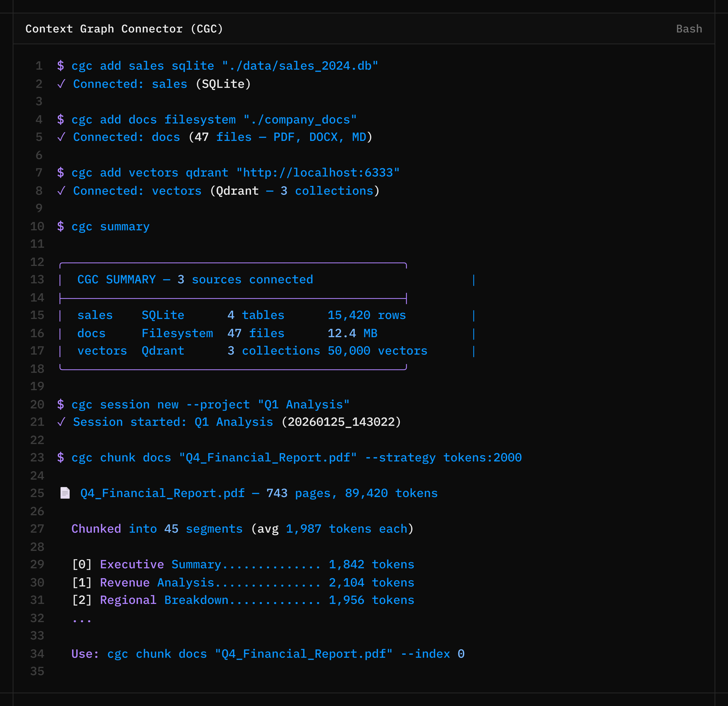Screen dimensions: 728x706
Task: Click the document icon beside Q4_Financial_Report.pdf
Action: pos(65,493)
